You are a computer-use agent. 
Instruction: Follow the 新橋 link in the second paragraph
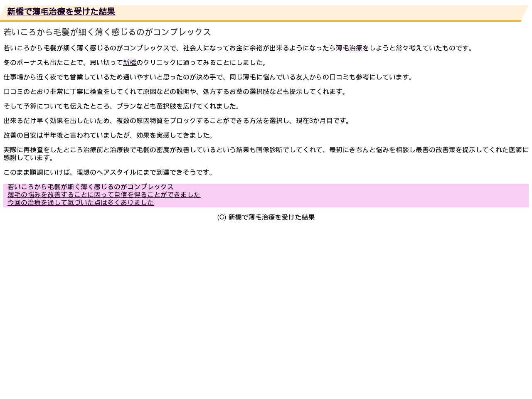point(130,63)
